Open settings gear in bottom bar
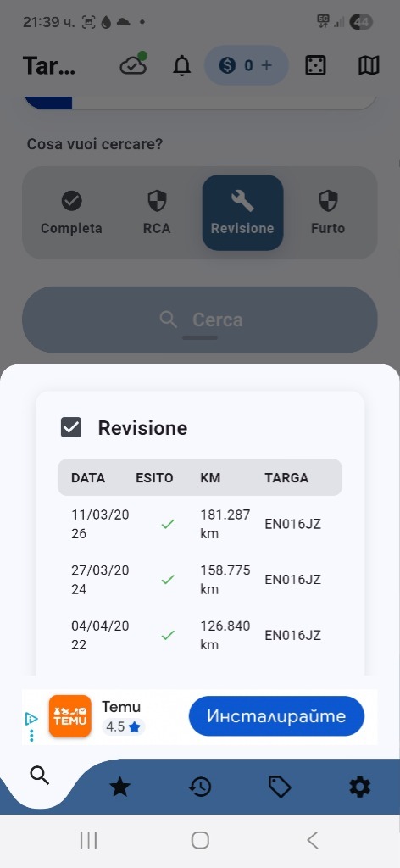Image resolution: width=400 pixels, height=868 pixels. tap(359, 787)
